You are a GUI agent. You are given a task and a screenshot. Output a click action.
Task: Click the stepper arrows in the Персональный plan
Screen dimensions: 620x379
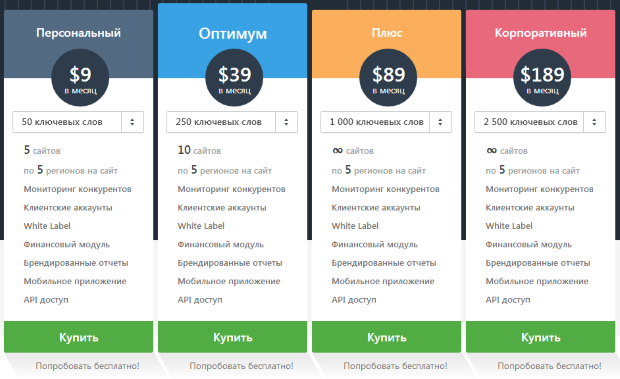[x=132, y=122]
